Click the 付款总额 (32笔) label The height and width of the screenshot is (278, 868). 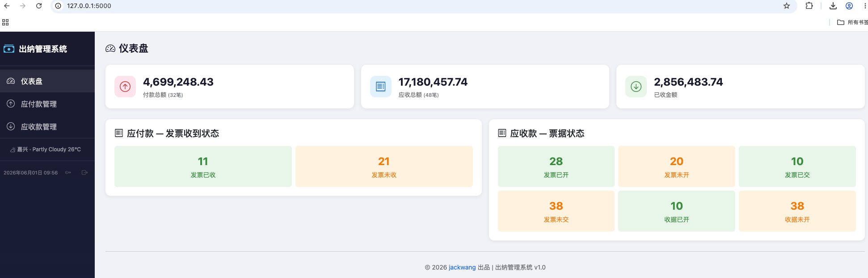click(163, 95)
